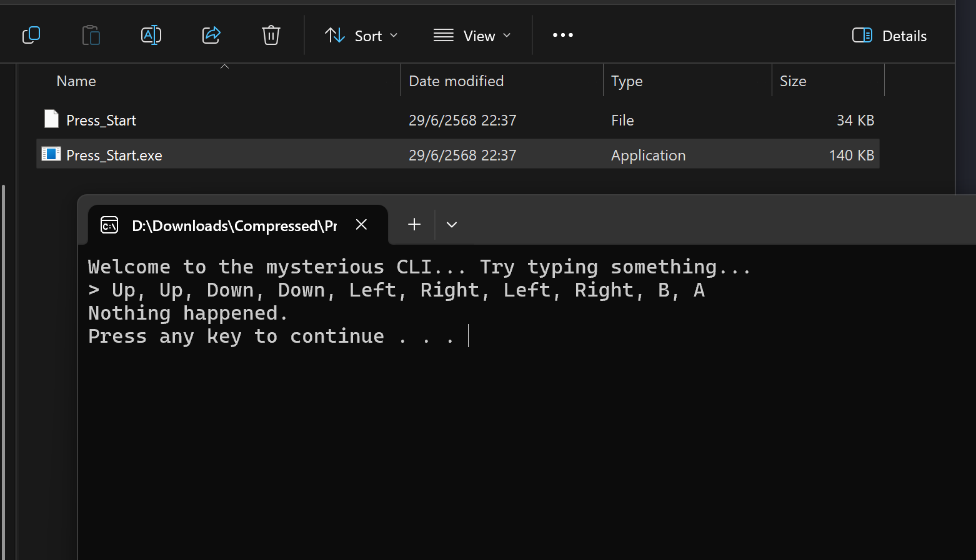This screenshot has width=976, height=560.
Task: Open the See more ellipsis menu
Action: pyautogui.click(x=563, y=35)
